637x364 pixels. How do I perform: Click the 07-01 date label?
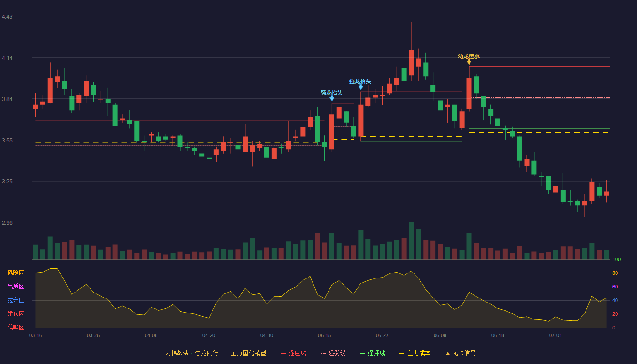pyautogui.click(x=556, y=335)
